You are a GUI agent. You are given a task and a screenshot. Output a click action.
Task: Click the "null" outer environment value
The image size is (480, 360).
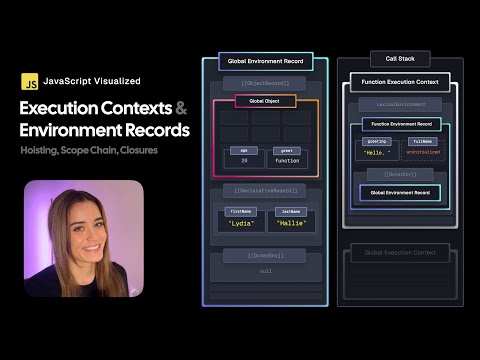pyautogui.click(x=266, y=271)
